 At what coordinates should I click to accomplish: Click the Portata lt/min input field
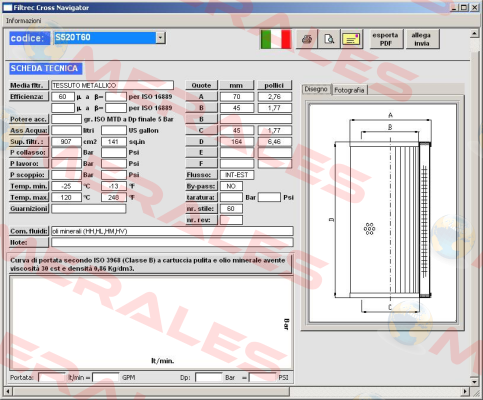[x=52, y=378]
